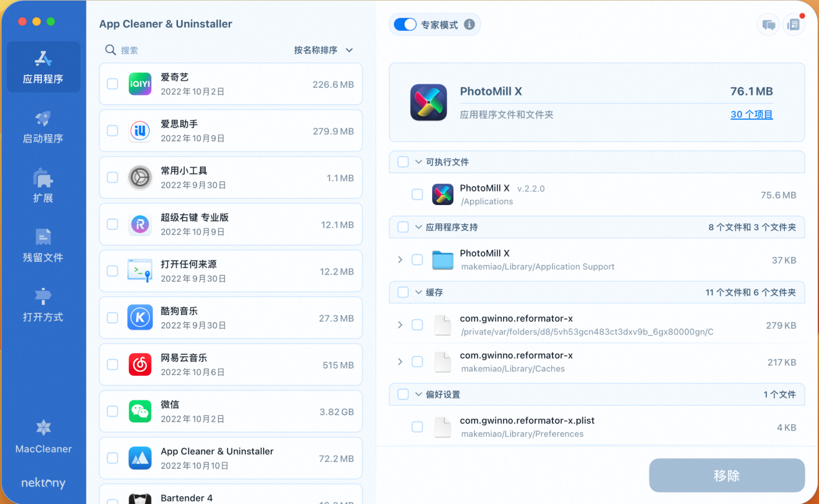Click the large PhotoMill X header icon

[x=429, y=102]
